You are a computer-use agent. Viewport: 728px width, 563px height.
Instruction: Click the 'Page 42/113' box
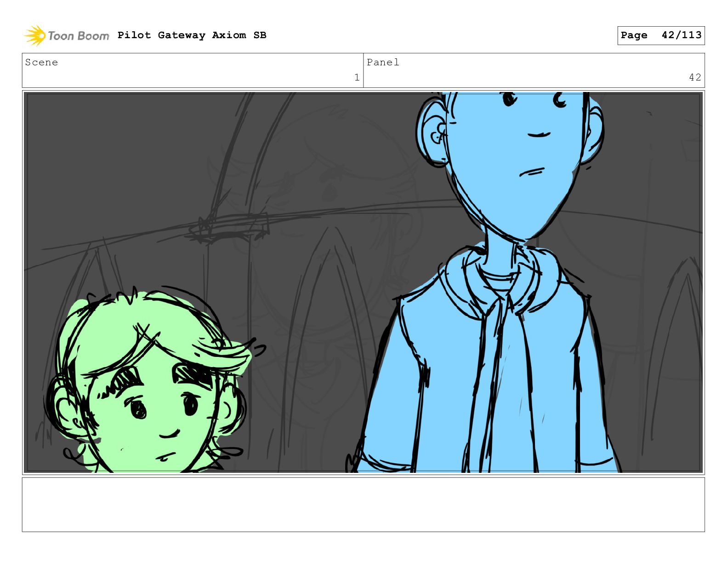tap(661, 35)
